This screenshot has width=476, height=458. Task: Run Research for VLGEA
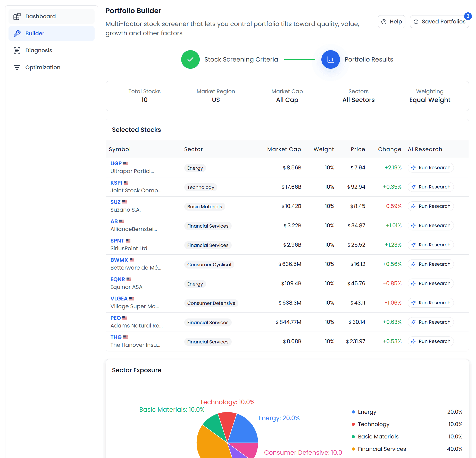(x=431, y=303)
